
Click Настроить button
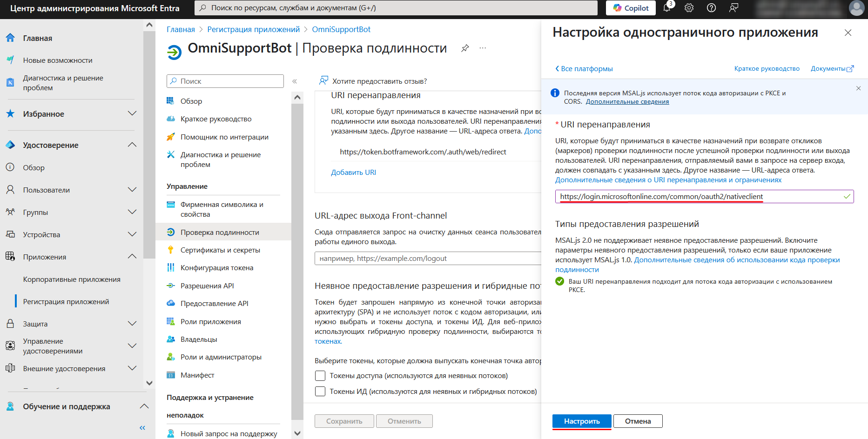pyautogui.click(x=582, y=421)
